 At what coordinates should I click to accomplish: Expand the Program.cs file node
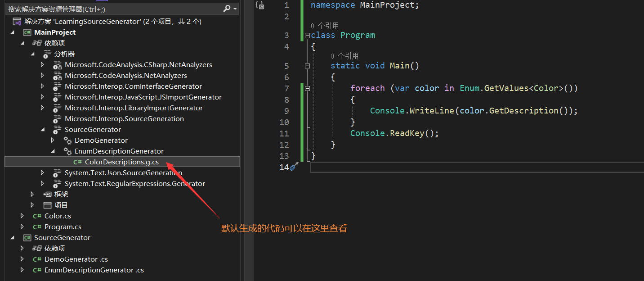tap(22, 227)
